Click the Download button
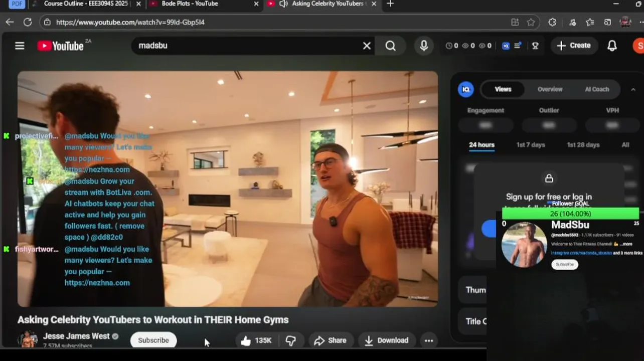The width and height of the screenshot is (644, 361). tap(387, 340)
